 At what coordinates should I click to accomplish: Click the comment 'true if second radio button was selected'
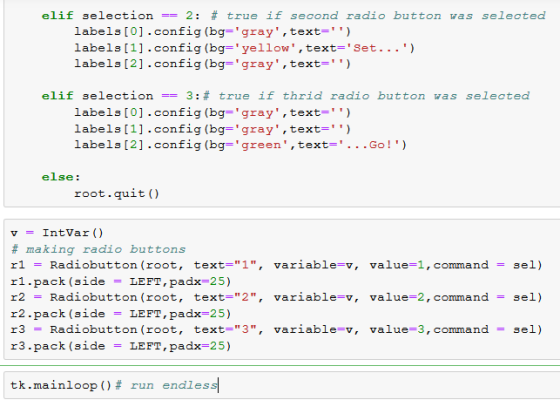[386, 16]
